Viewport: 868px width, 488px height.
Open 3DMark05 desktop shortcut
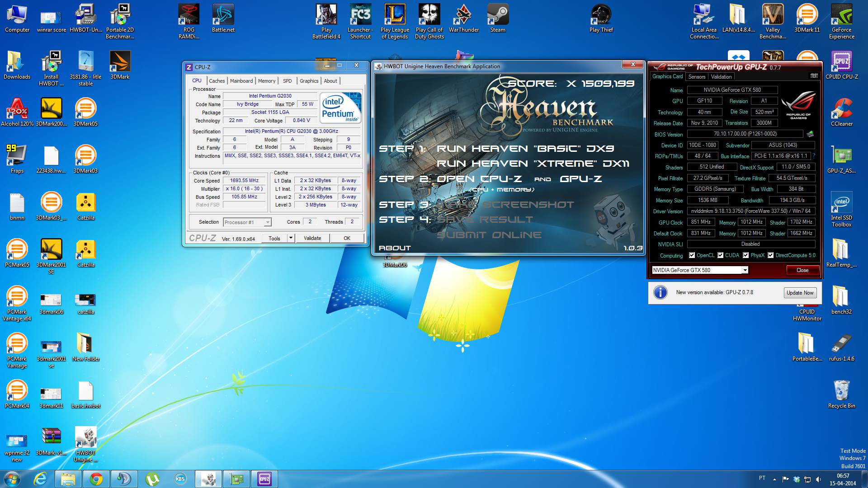tap(85, 112)
